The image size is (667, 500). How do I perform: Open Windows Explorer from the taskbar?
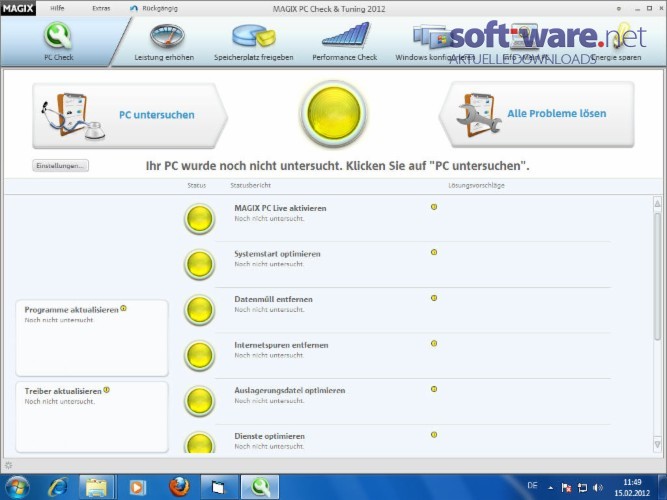[96, 487]
